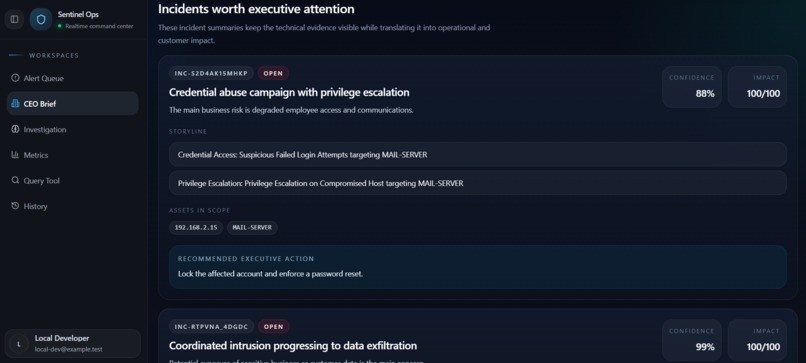Open the Metrics workspace
The image size is (806, 363).
coord(72,155)
